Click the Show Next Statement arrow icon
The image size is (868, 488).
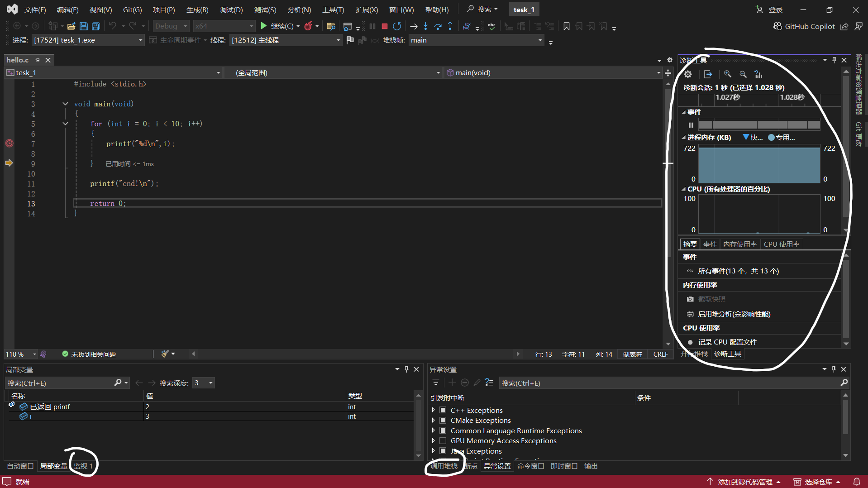[413, 26]
